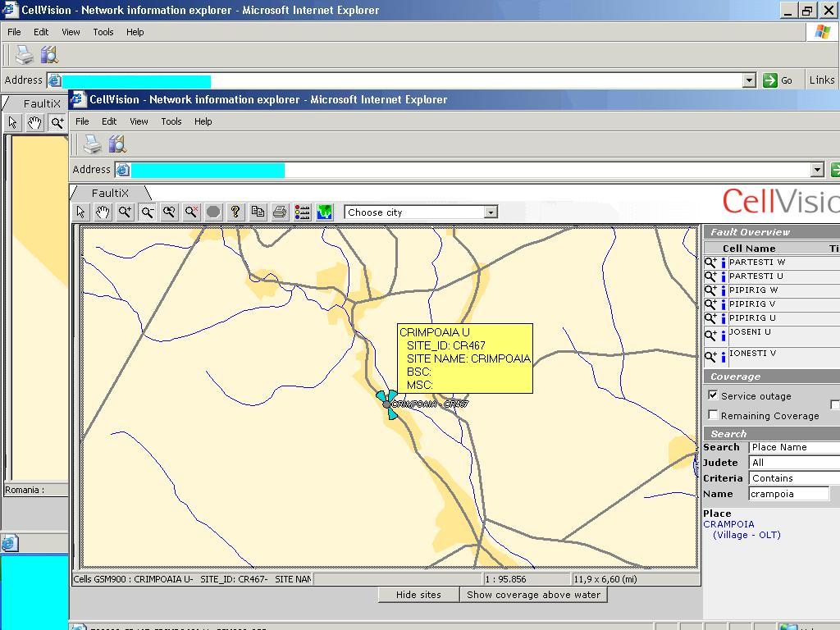The image size is (840, 630).
Task: Zoom to PIPIRIG W cell
Action: (710, 290)
